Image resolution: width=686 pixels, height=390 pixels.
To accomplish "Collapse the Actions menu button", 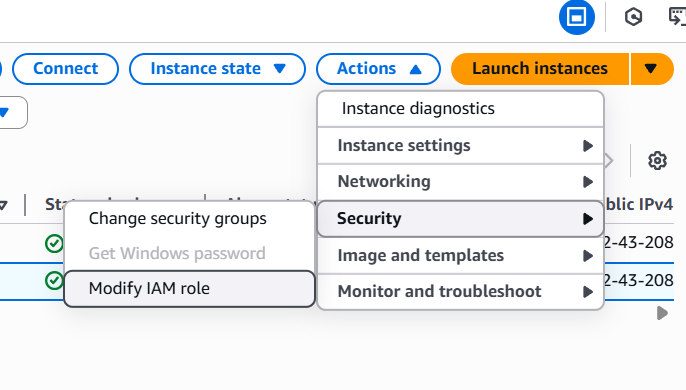I will [x=378, y=69].
